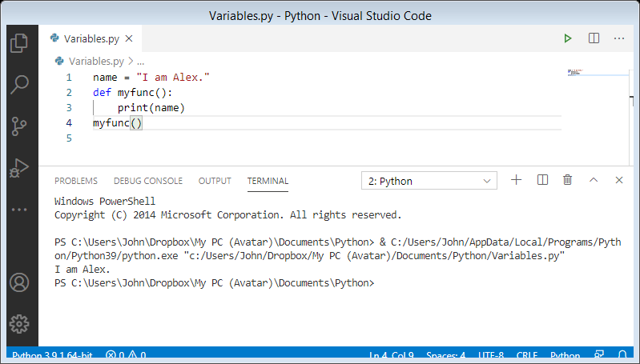Screen dimensions: 640x364
Task: Open the Search view in activity bar
Action: (19, 84)
